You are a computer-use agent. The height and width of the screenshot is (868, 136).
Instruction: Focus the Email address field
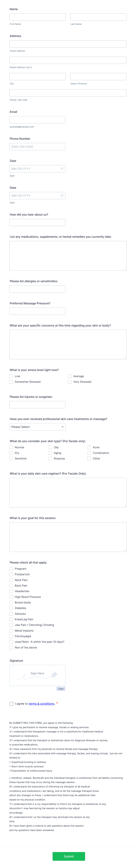[x=37, y=119]
